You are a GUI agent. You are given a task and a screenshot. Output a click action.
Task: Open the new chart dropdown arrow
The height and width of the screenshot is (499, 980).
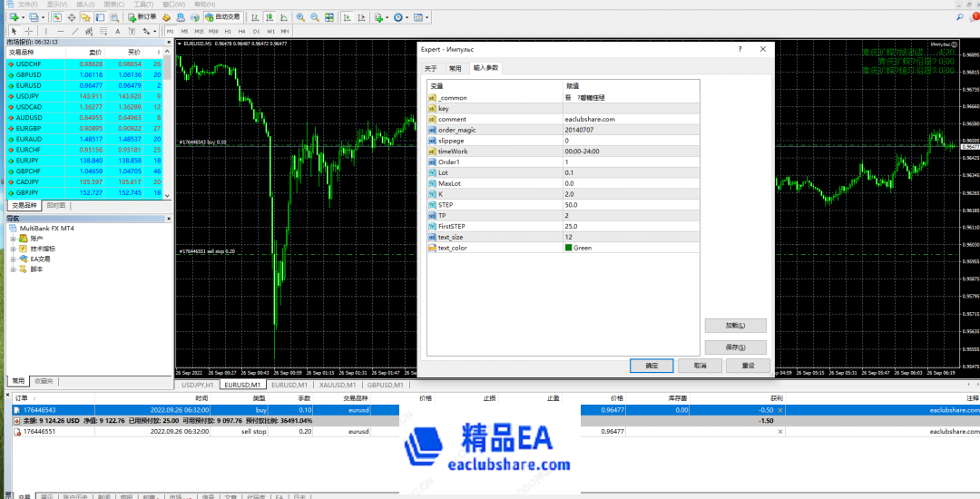click(x=23, y=17)
